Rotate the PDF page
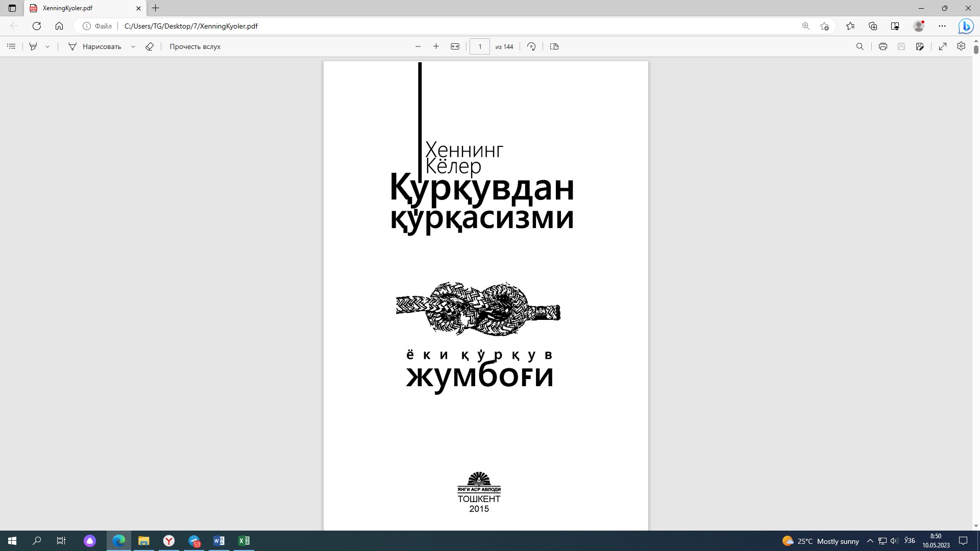The image size is (980, 551). 531,46
